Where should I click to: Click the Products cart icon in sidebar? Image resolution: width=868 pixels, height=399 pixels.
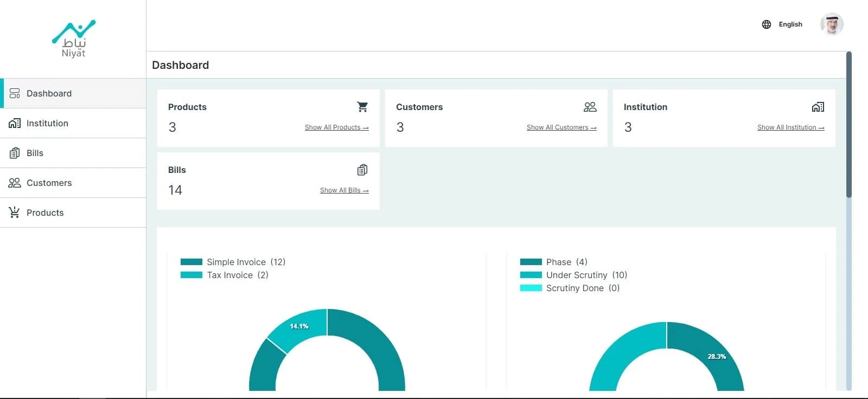click(15, 213)
